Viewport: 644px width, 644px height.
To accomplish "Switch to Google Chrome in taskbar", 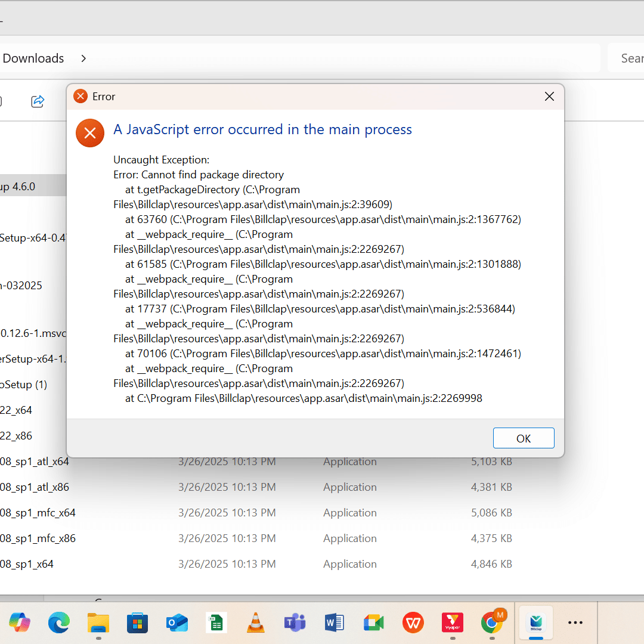I will (x=492, y=622).
